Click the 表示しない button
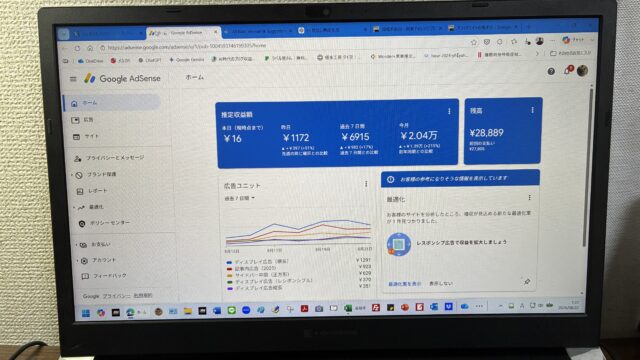Screen dimensions: 640x360 [441, 283]
